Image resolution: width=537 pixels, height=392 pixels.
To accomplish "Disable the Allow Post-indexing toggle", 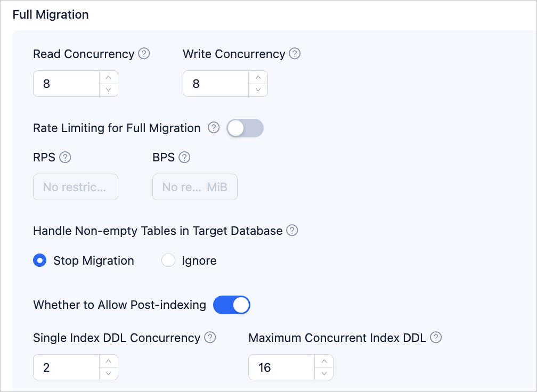I will coord(232,305).
